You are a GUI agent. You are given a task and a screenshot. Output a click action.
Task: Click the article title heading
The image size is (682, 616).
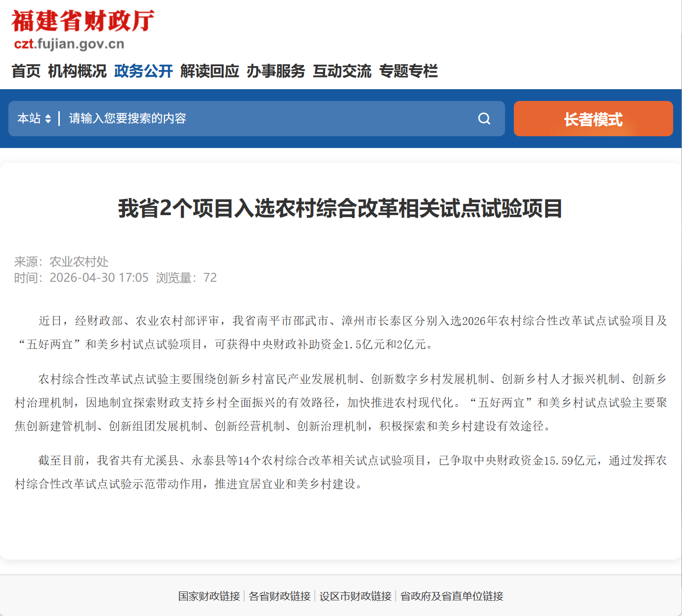pos(340,208)
